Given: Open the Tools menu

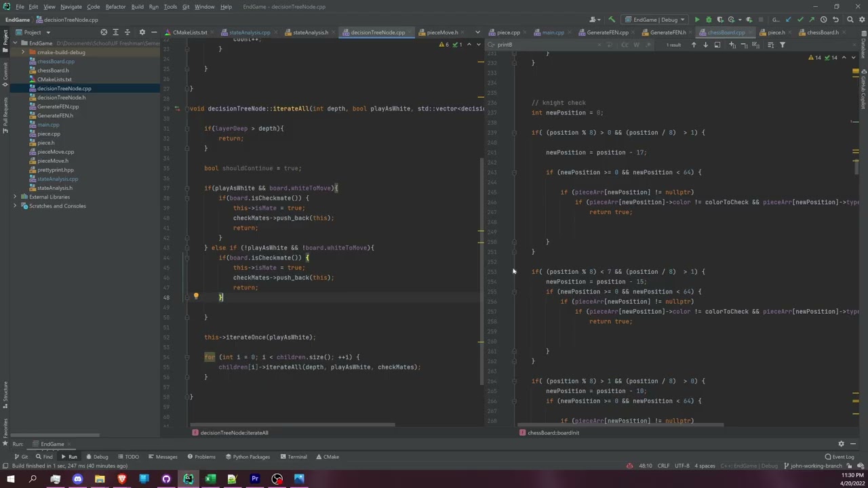Looking at the screenshot, I should [170, 7].
